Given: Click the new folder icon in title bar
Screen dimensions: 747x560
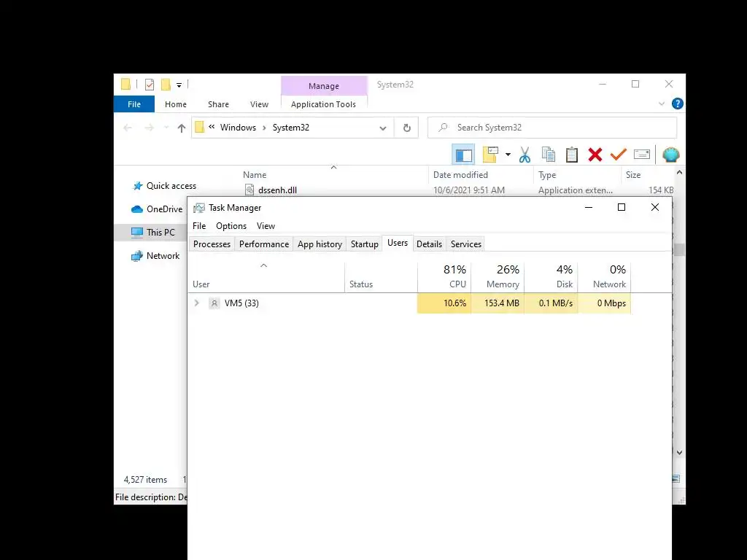Looking at the screenshot, I should (166, 85).
